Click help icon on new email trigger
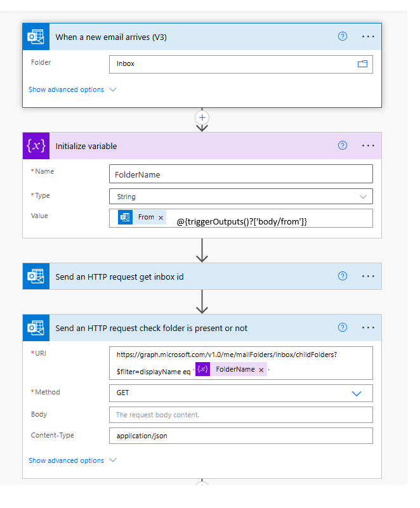 tap(343, 36)
